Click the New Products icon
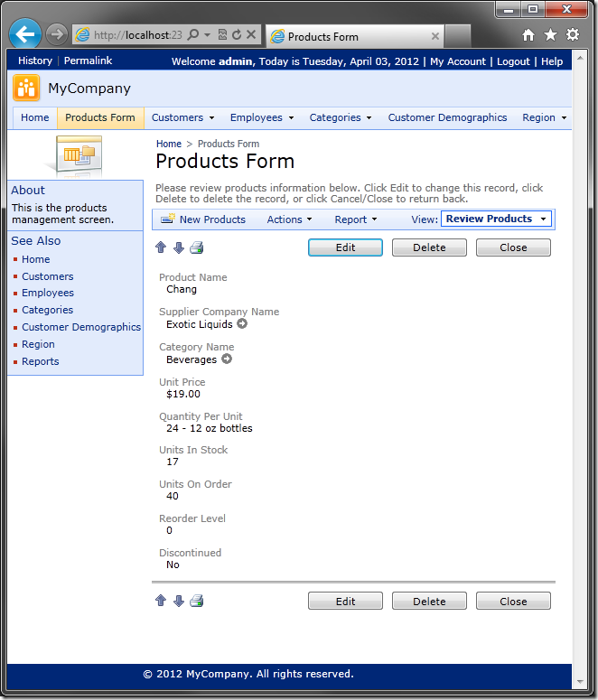 click(x=168, y=219)
